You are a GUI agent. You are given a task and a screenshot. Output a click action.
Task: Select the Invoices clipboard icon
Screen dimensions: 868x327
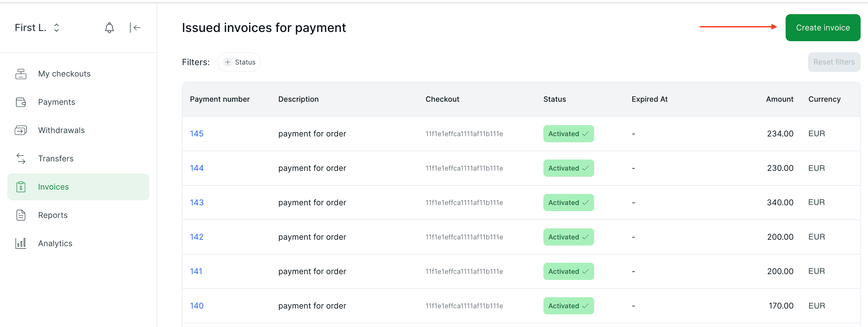coord(21,187)
